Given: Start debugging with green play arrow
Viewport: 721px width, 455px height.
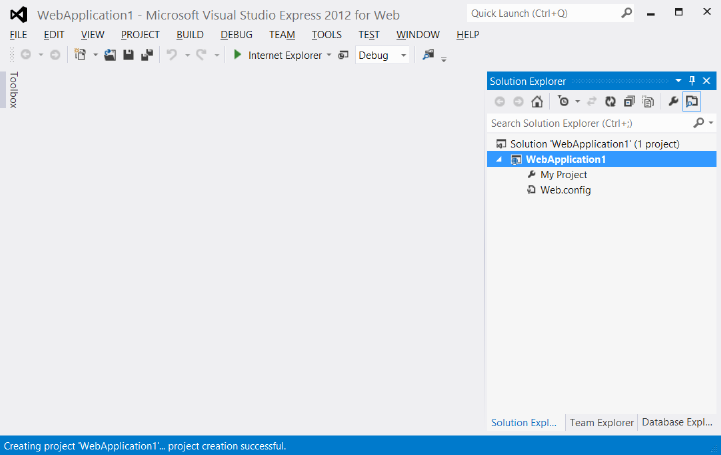Looking at the screenshot, I should 237,55.
